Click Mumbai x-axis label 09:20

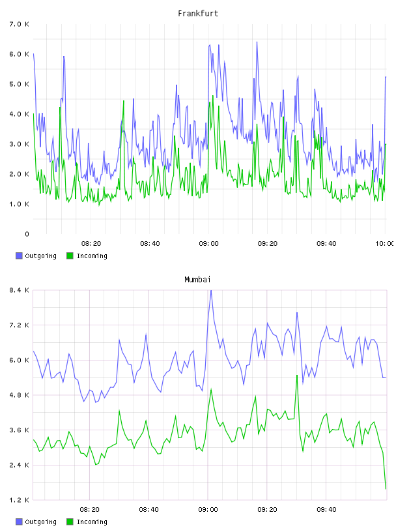click(267, 510)
